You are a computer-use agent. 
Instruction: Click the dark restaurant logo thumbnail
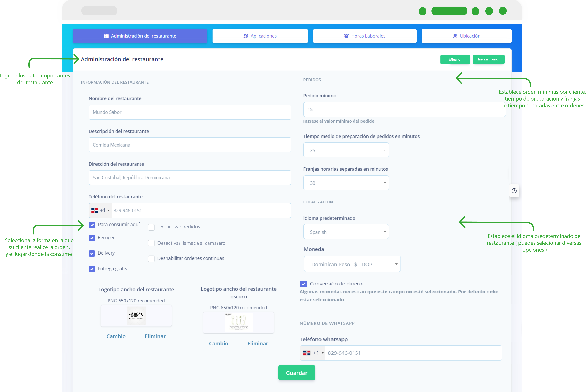[x=238, y=323]
